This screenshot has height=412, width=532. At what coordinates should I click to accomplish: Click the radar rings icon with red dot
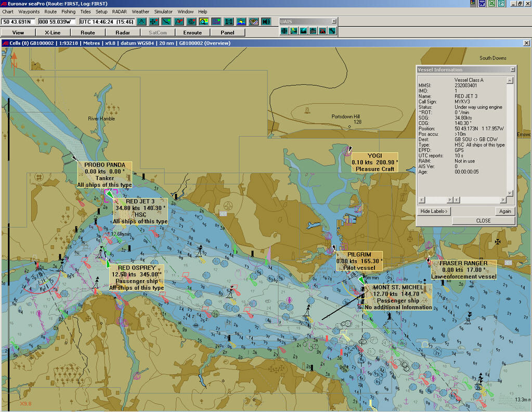point(191,22)
